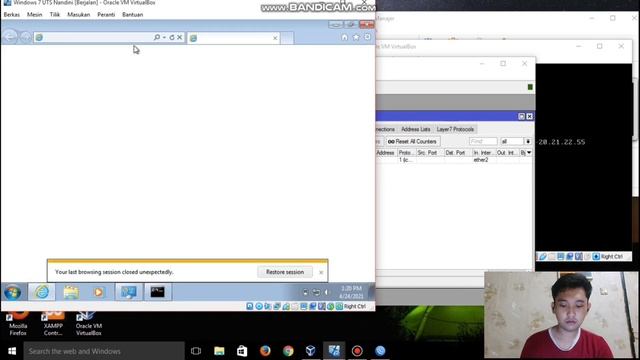Click the Windows 7 tray network icon

pos(316,292)
